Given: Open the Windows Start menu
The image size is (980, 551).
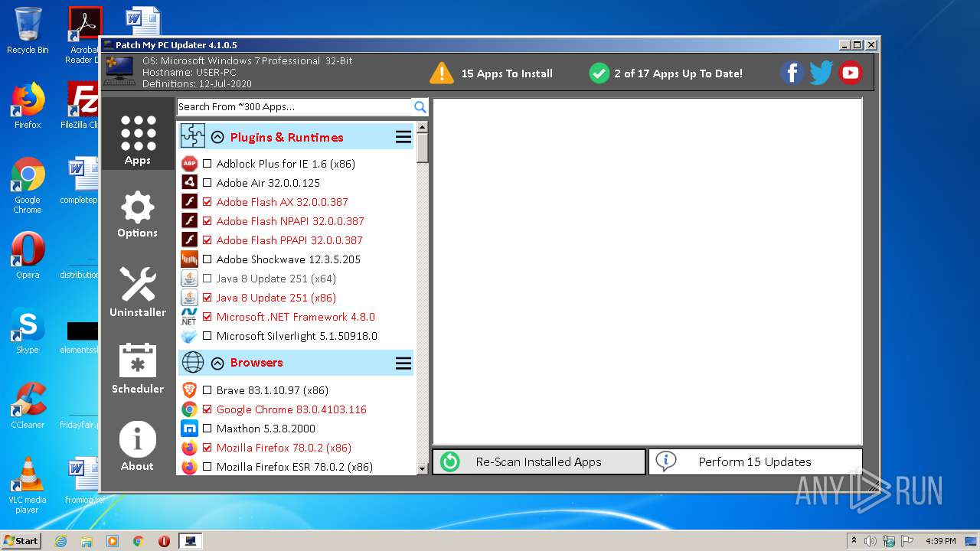Looking at the screenshot, I should pyautogui.click(x=21, y=540).
